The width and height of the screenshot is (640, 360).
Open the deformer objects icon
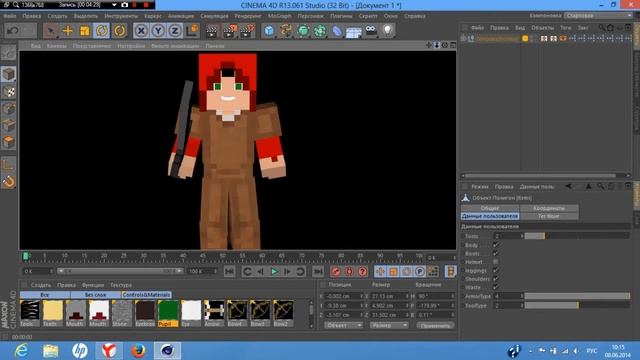click(337, 31)
